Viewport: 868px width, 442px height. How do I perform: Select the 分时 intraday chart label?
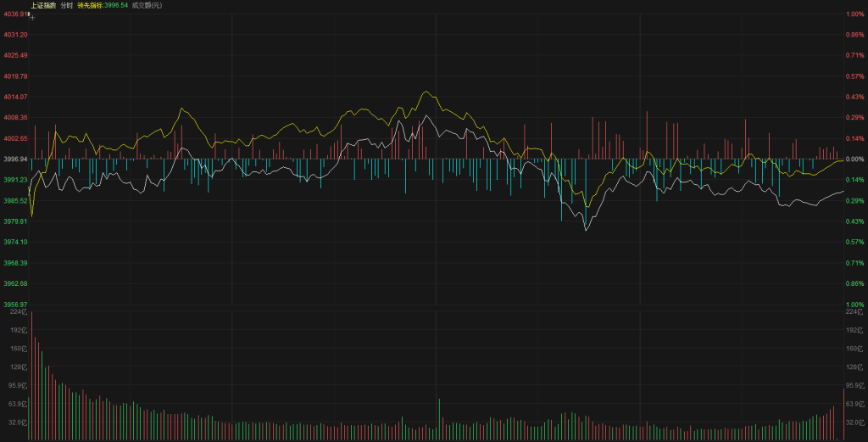coord(66,5)
